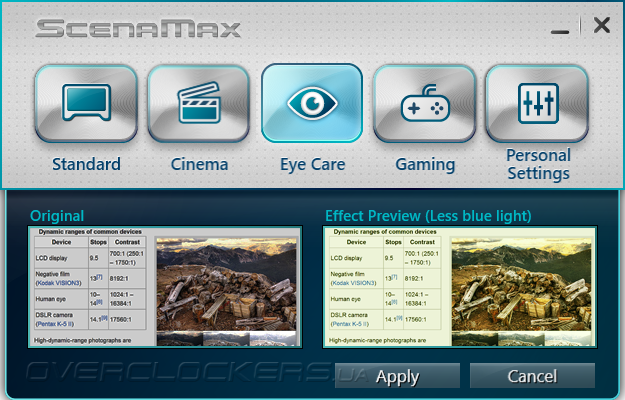Cancel the mode change
Image resolution: width=625 pixels, height=400 pixels.
(x=532, y=376)
